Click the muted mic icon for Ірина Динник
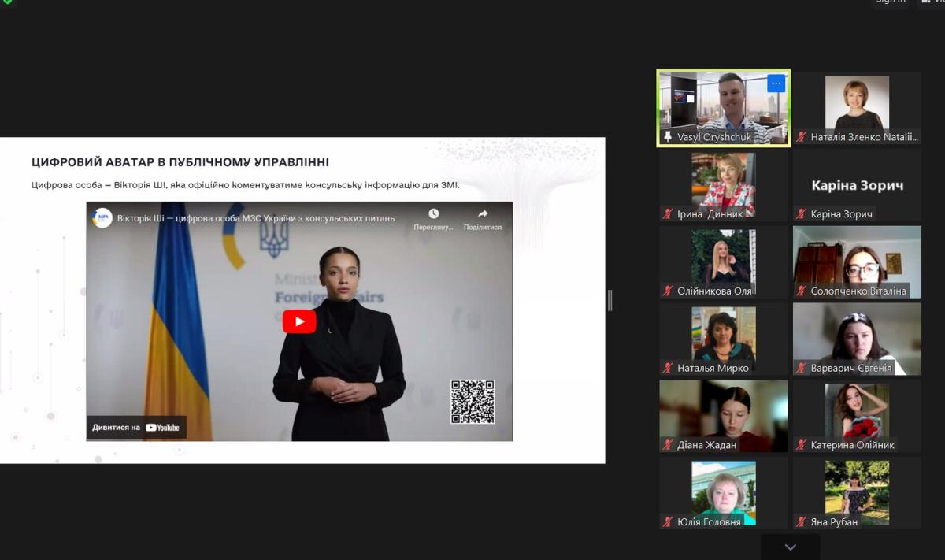Image resolution: width=945 pixels, height=560 pixels. pyautogui.click(x=668, y=214)
